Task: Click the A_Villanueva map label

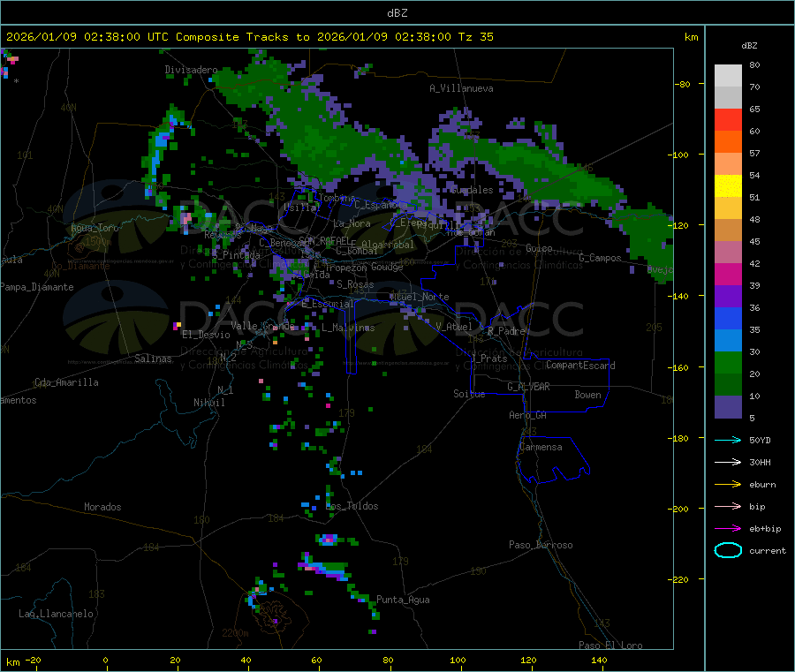Action: 461,88
